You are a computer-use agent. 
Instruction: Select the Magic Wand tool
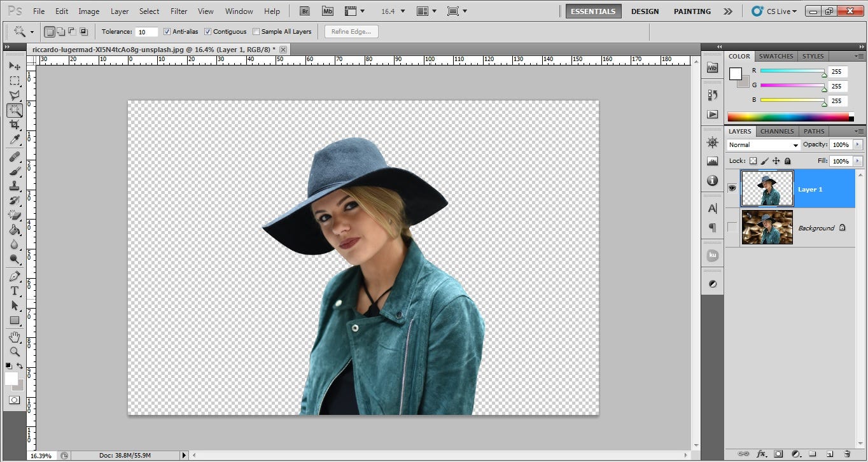click(x=14, y=110)
